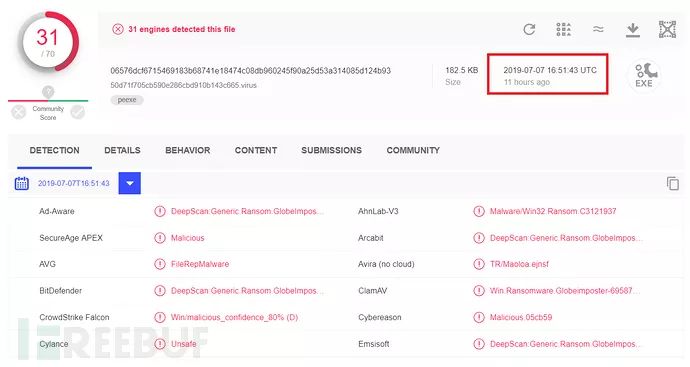Open the relationship graph icon
690x367 pixels.
(667, 29)
